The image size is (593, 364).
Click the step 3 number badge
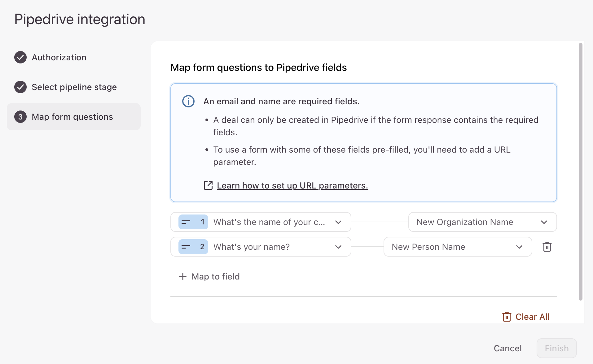[20, 117]
